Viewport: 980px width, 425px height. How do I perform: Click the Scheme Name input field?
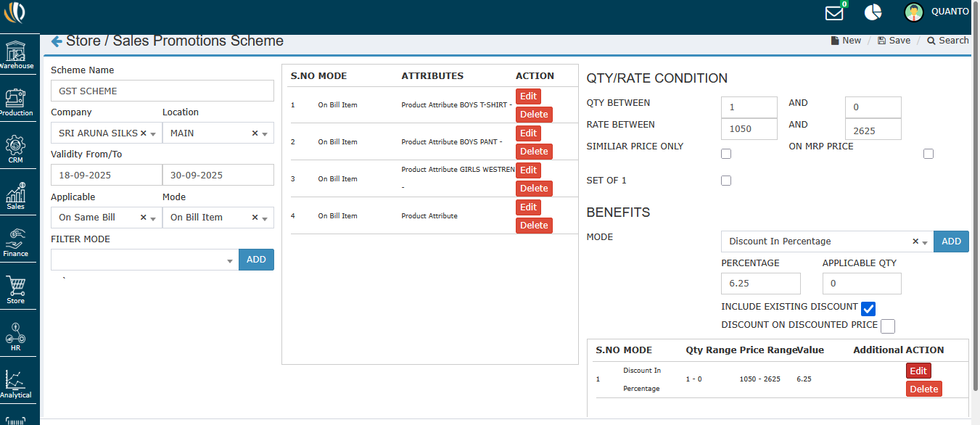[x=162, y=91]
